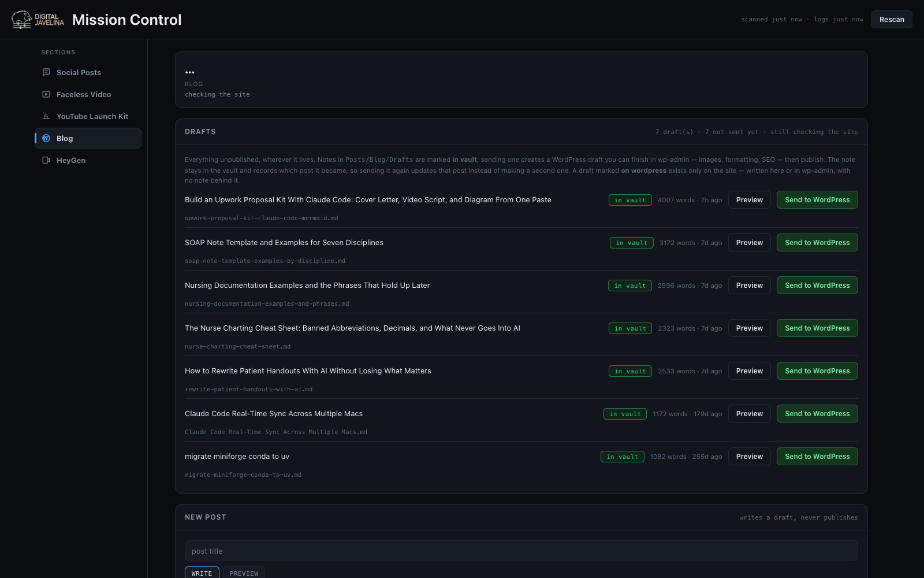Viewport: 924px width, 578px height.
Task: Preview the SOAP Note Template draft
Action: (x=749, y=243)
